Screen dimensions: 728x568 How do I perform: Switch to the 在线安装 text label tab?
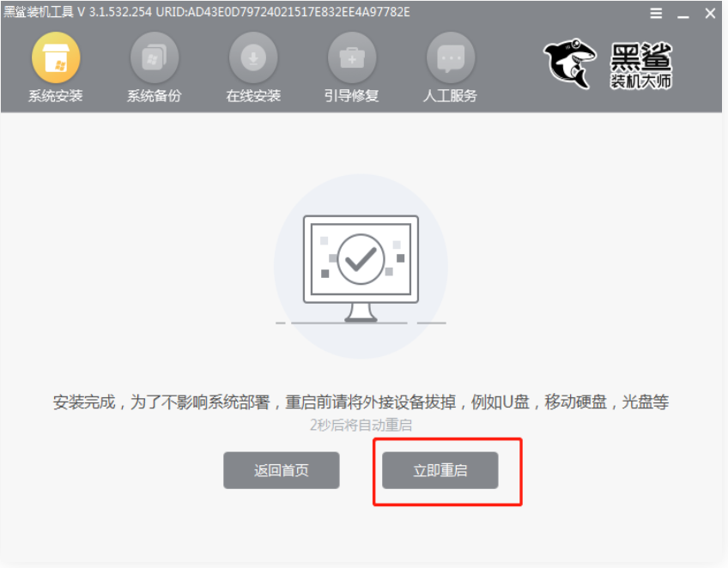[x=253, y=96]
